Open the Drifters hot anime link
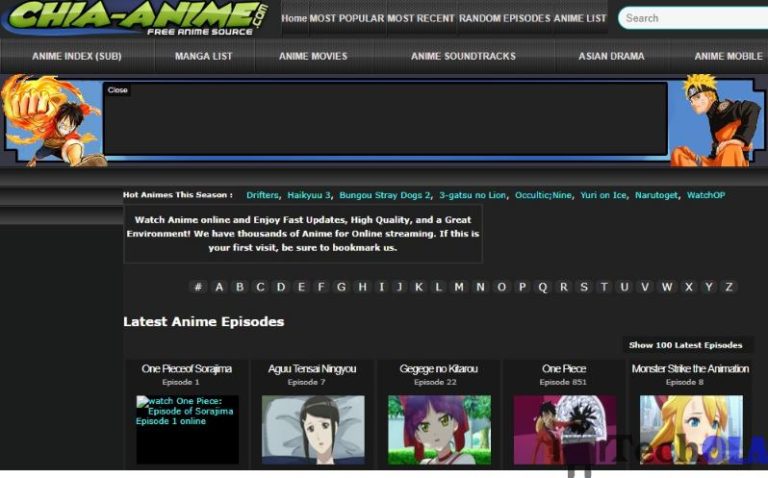This screenshot has height=478, width=768. point(262,195)
